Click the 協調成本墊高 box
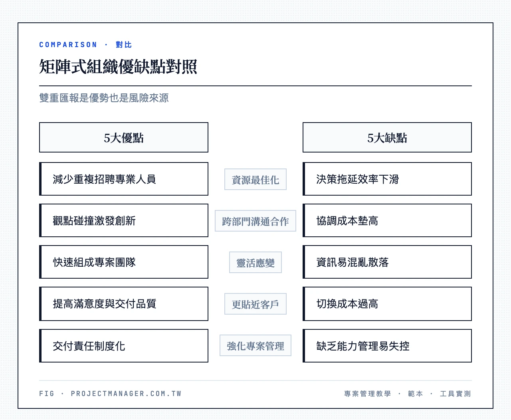Image resolution: width=511 pixels, height=420 pixels. (387, 220)
